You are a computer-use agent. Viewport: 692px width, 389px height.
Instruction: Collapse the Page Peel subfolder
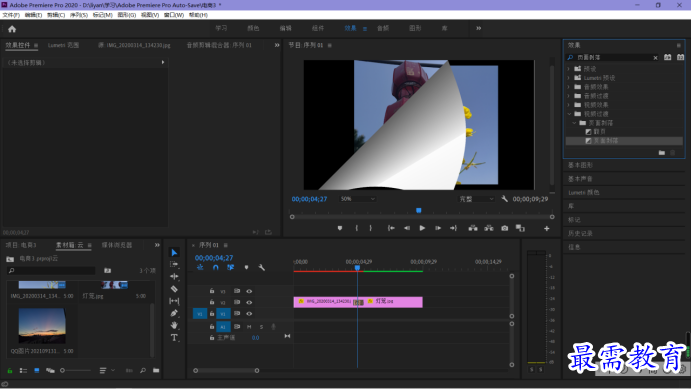tap(574, 123)
